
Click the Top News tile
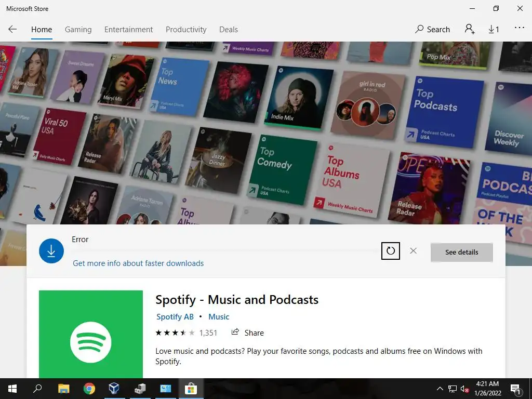tap(179, 87)
